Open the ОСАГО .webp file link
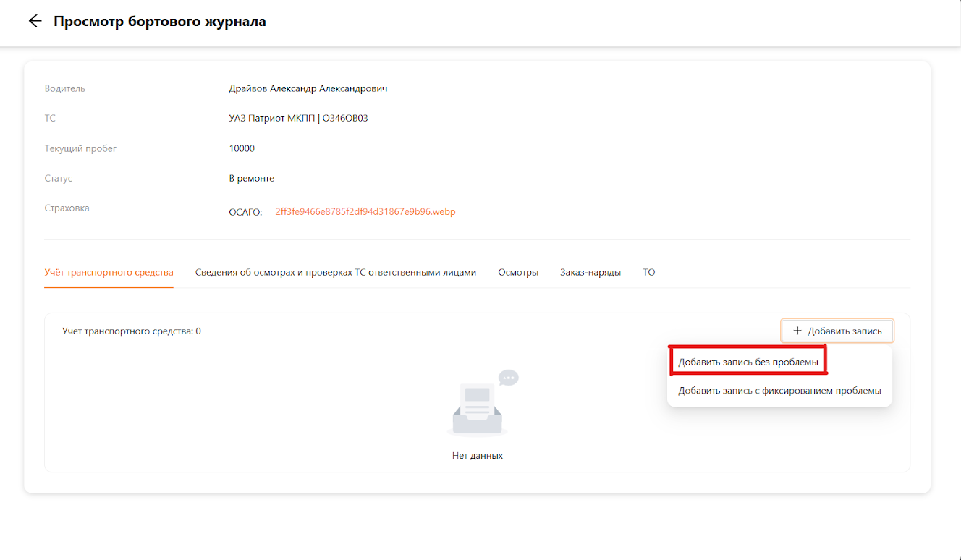 point(365,212)
